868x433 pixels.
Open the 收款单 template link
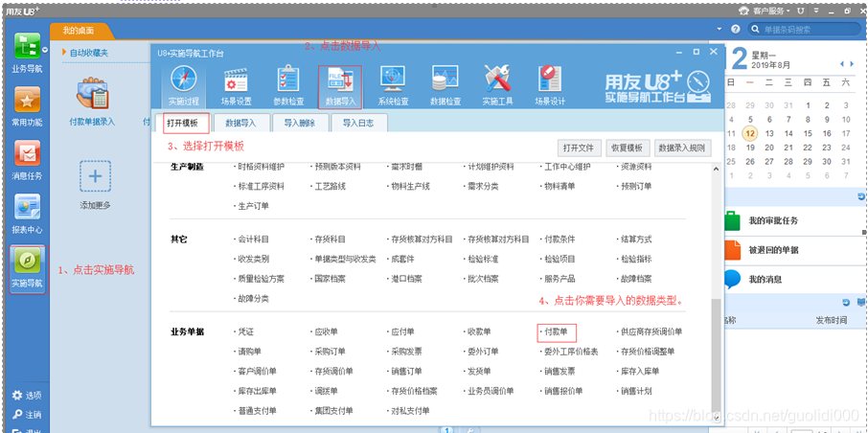(479, 332)
